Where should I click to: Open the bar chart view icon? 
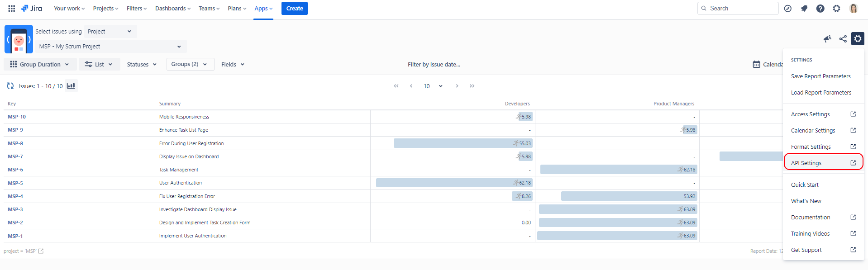coord(71,86)
